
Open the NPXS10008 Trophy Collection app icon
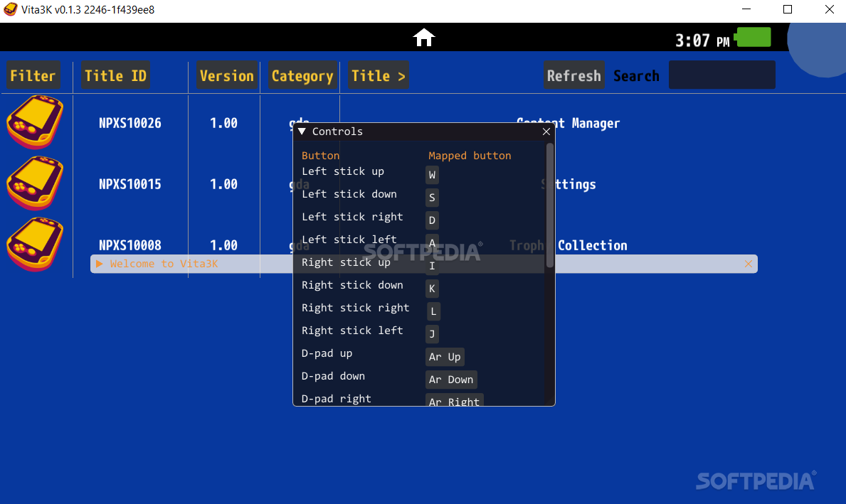[35, 245]
